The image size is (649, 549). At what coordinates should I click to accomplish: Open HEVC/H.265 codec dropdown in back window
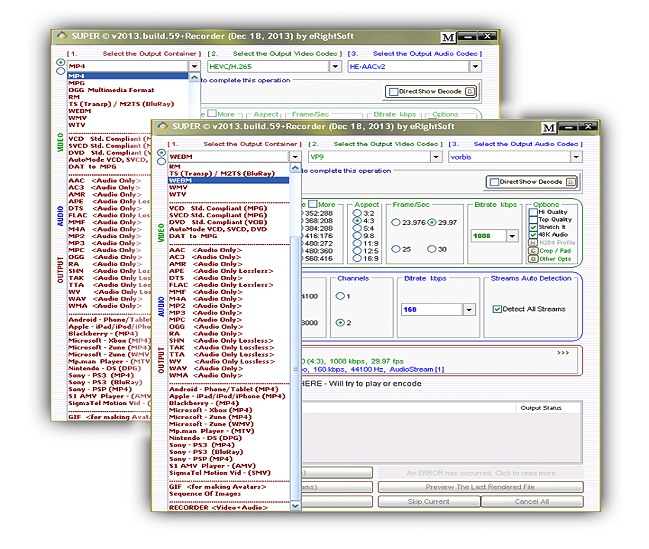click(x=335, y=66)
